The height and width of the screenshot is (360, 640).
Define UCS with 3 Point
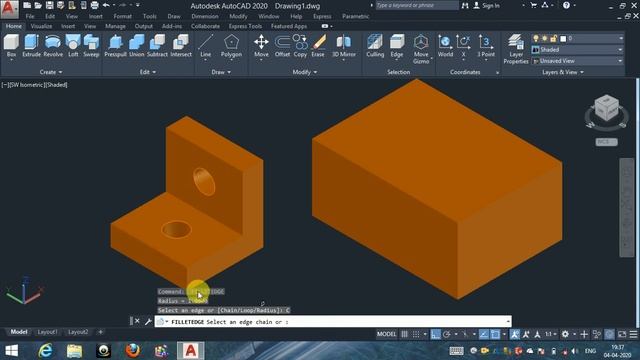(x=486, y=46)
